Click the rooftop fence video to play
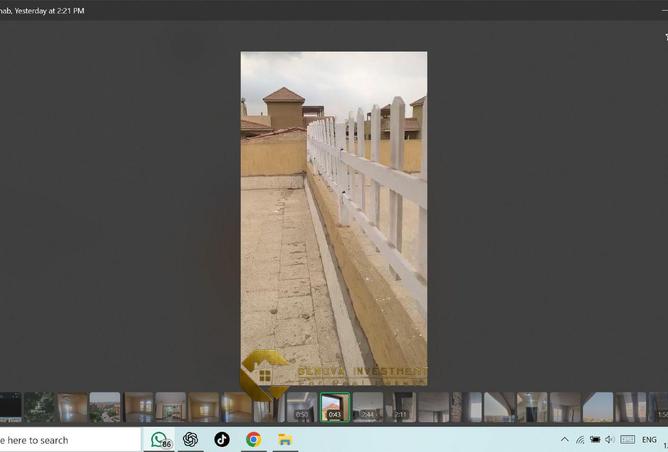The height and width of the screenshot is (452, 668). (334, 219)
